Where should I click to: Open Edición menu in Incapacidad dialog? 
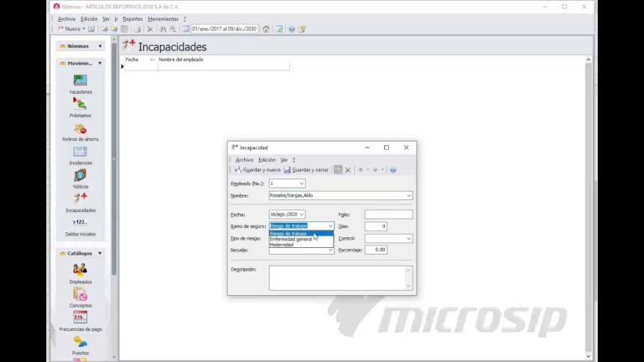point(267,160)
